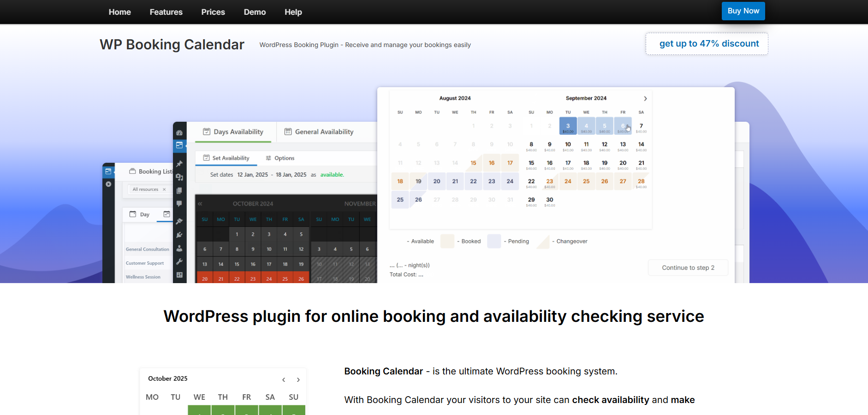Click the users person icon in sidebar
This screenshot has width=868, height=415.
click(179, 248)
